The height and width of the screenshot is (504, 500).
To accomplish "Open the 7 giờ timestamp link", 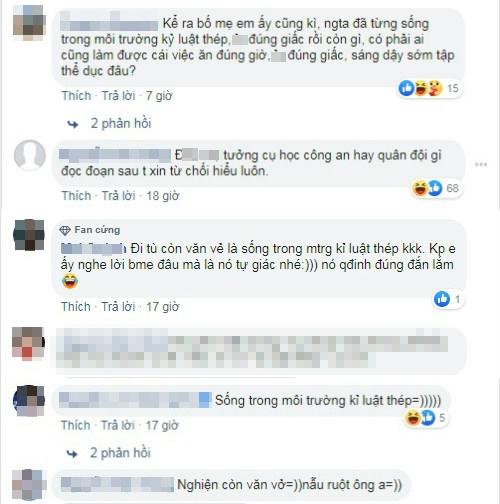I will coord(159,96).
